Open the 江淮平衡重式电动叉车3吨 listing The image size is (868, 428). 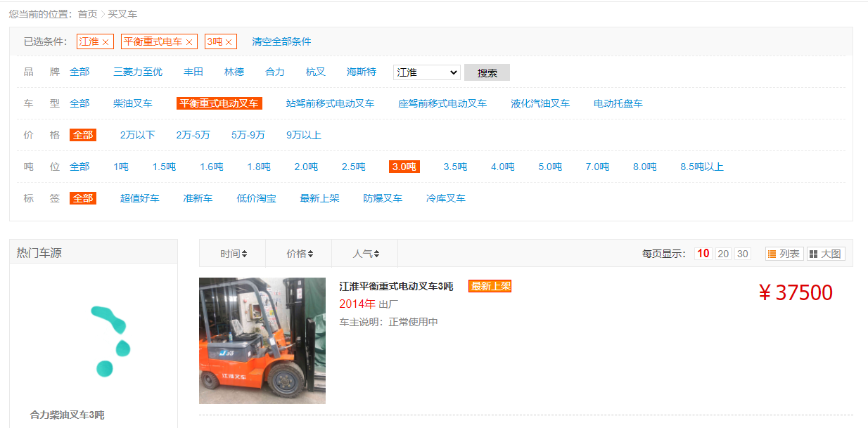click(x=396, y=285)
